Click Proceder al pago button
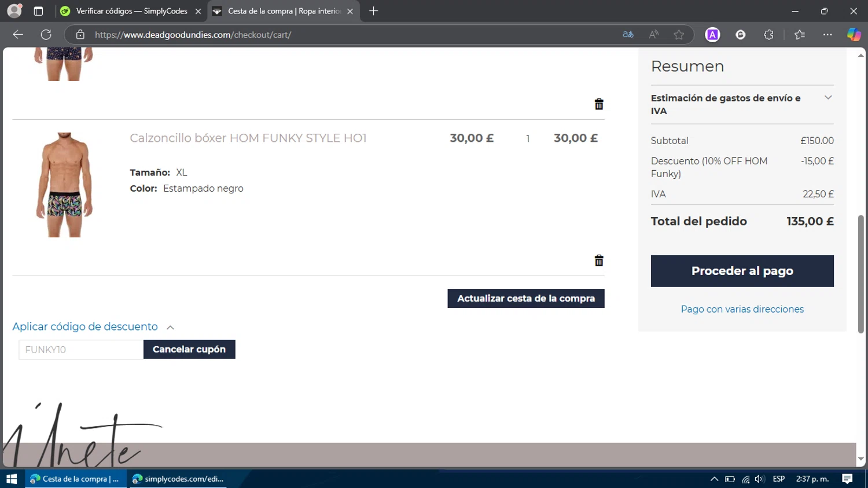 (x=742, y=271)
